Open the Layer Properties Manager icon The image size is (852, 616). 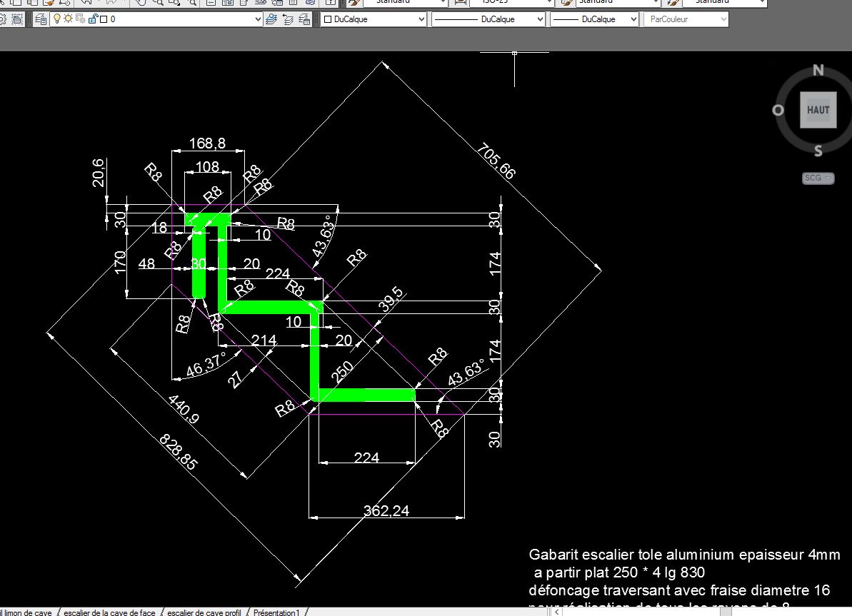pos(41,19)
